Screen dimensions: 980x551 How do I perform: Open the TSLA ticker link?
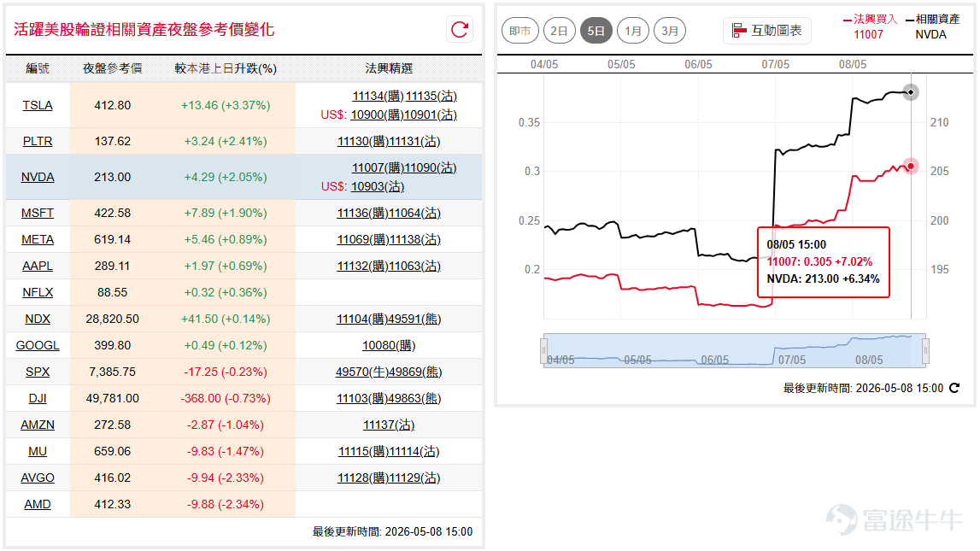click(x=38, y=106)
